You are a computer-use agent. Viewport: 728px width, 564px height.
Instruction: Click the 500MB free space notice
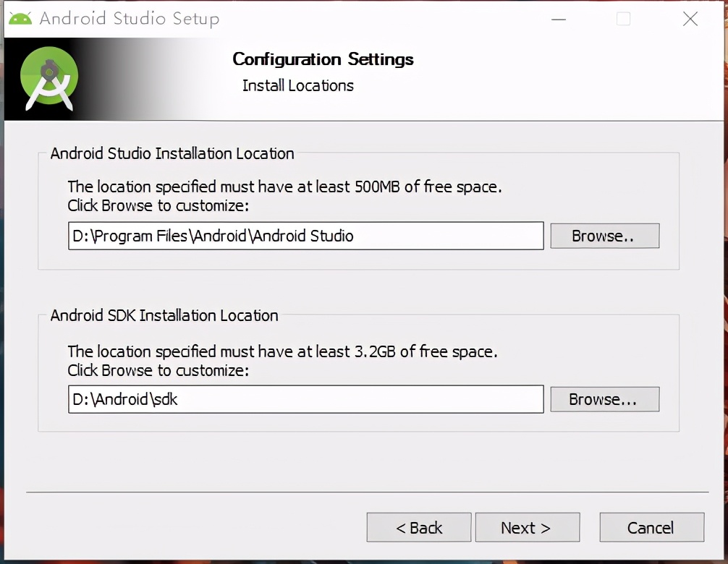pos(284,187)
